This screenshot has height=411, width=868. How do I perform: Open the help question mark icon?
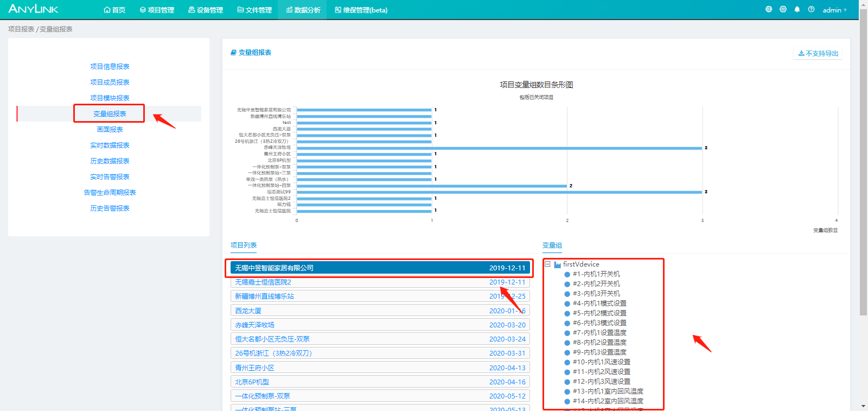coord(811,9)
